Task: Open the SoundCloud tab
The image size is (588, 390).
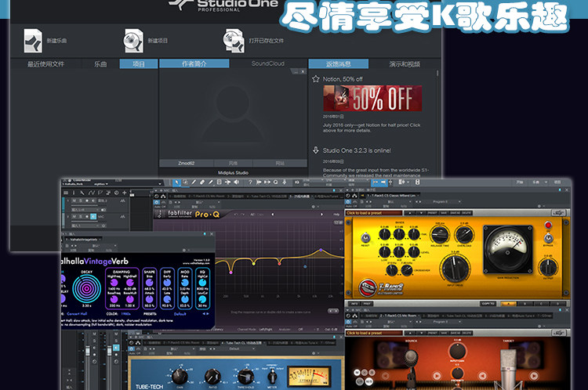Action: point(268,63)
